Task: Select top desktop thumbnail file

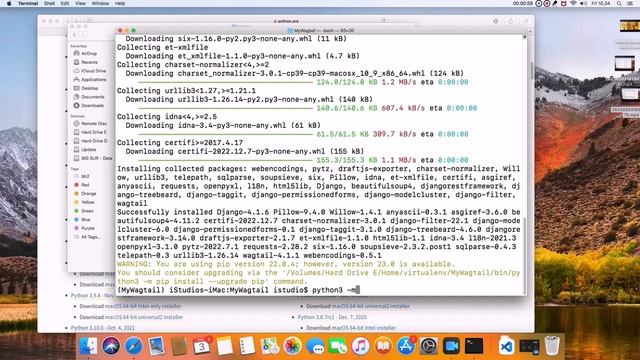Action: tap(629, 26)
